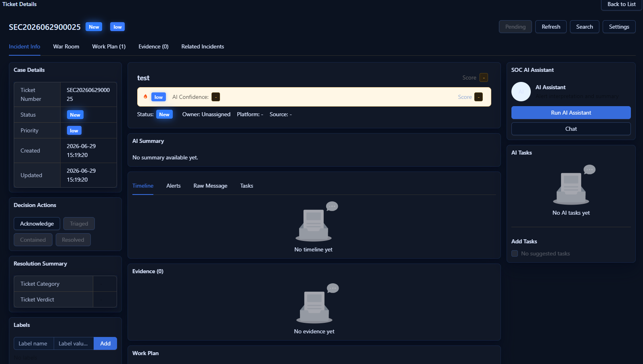This screenshot has height=364, width=643.
Task: Click the AI Assistant avatar circle
Action: (521, 92)
